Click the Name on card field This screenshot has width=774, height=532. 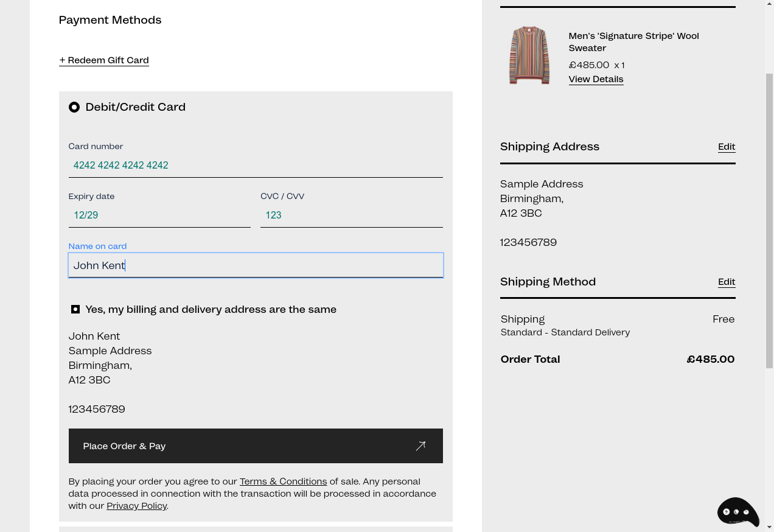256,265
